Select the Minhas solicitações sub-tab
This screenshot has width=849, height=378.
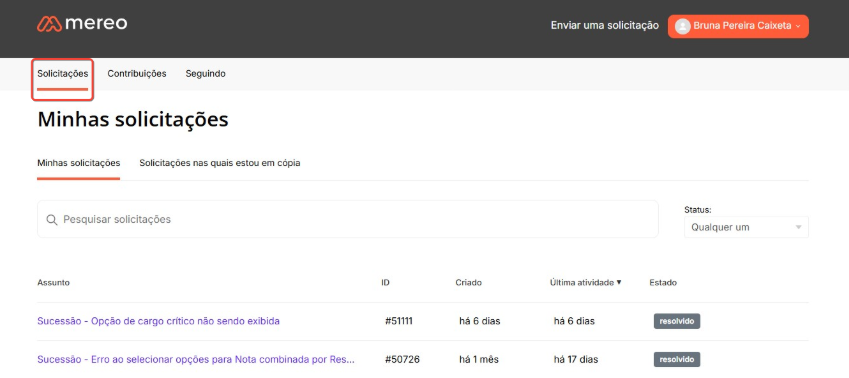point(79,163)
